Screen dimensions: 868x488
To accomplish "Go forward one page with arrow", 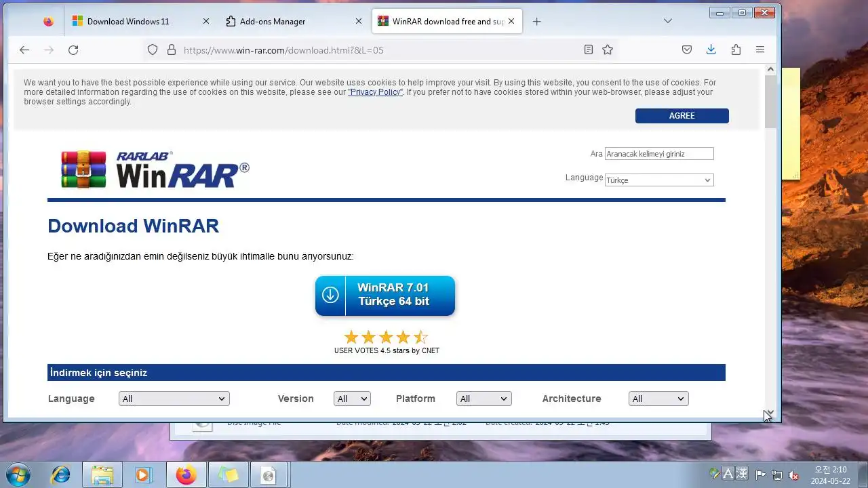I will pyautogui.click(x=49, y=50).
